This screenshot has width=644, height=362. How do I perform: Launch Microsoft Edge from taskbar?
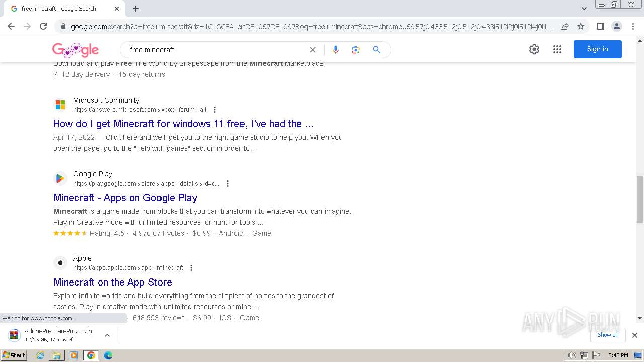point(108,355)
